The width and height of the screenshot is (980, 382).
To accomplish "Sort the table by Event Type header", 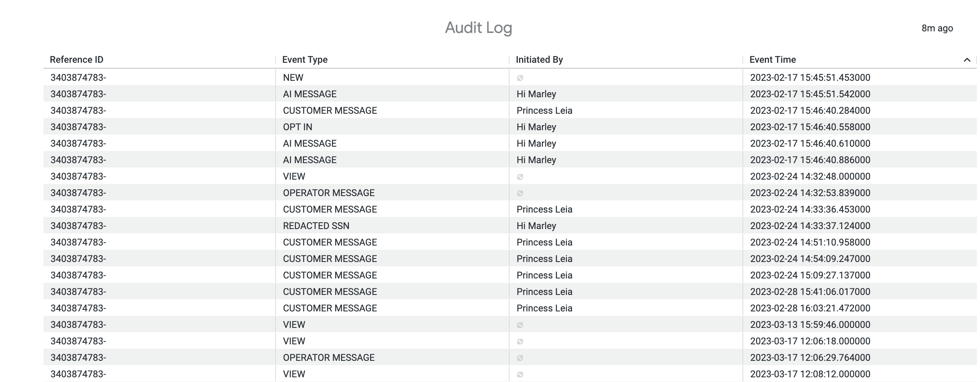I will tap(304, 60).
